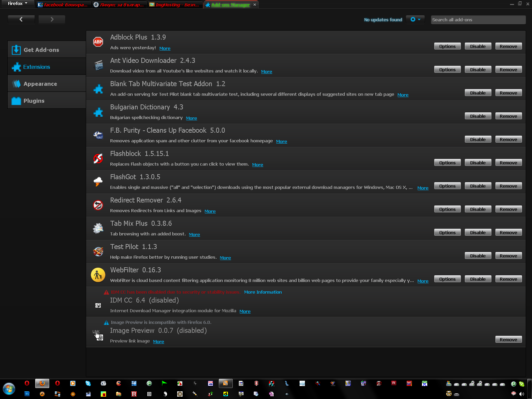Viewport: 532px width, 399px height.
Task: Click the Bulgarian Dictionary puzzle icon
Action: pyautogui.click(x=98, y=112)
